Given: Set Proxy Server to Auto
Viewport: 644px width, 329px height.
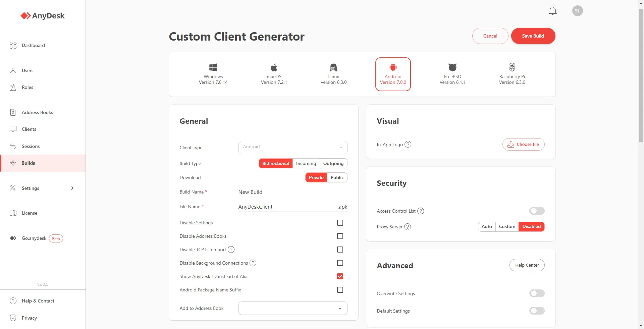Looking at the screenshot, I should [x=487, y=227].
